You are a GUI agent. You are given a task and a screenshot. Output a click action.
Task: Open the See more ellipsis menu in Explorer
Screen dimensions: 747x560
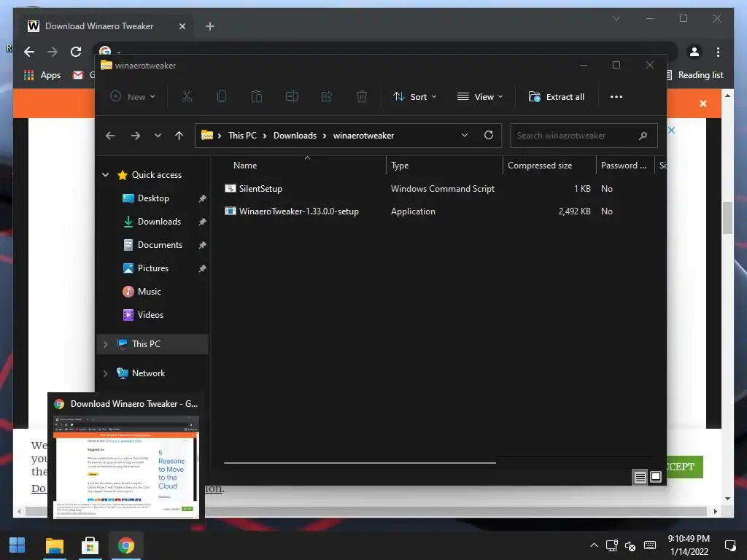point(616,97)
